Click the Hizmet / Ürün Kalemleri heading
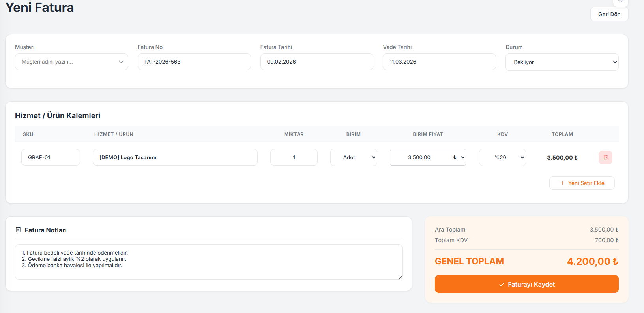The height and width of the screenshot is (313, 644). (x=58, y=115)
